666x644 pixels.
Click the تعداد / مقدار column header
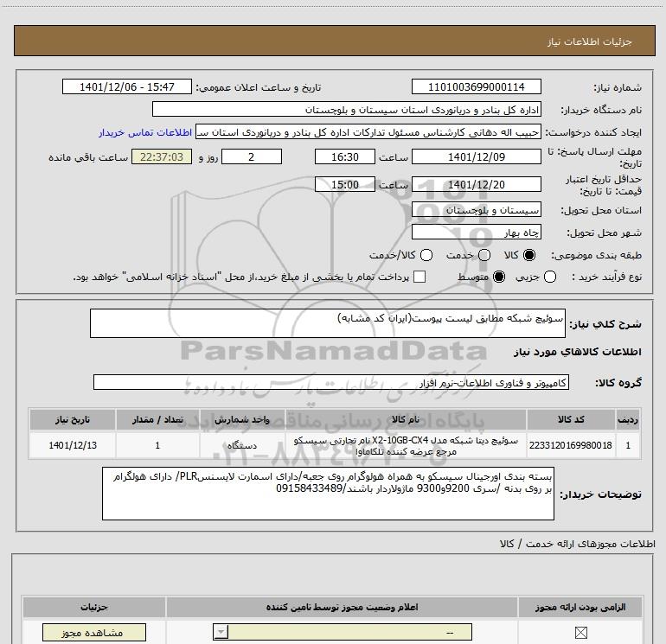tap(157, 419)
